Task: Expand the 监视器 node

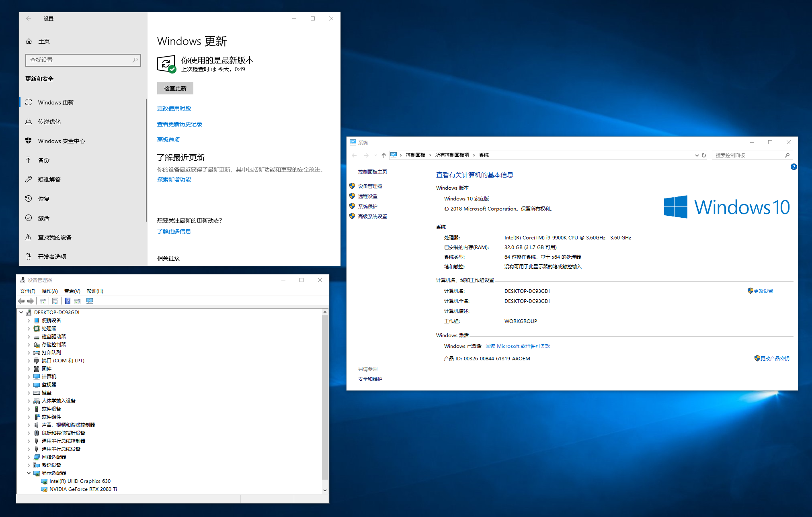Action: tap(29, 385)
